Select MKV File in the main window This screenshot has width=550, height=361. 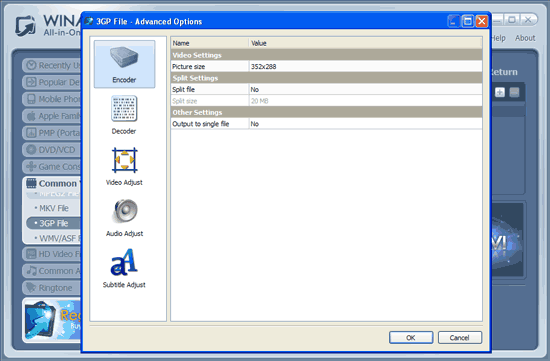[54, 208]
